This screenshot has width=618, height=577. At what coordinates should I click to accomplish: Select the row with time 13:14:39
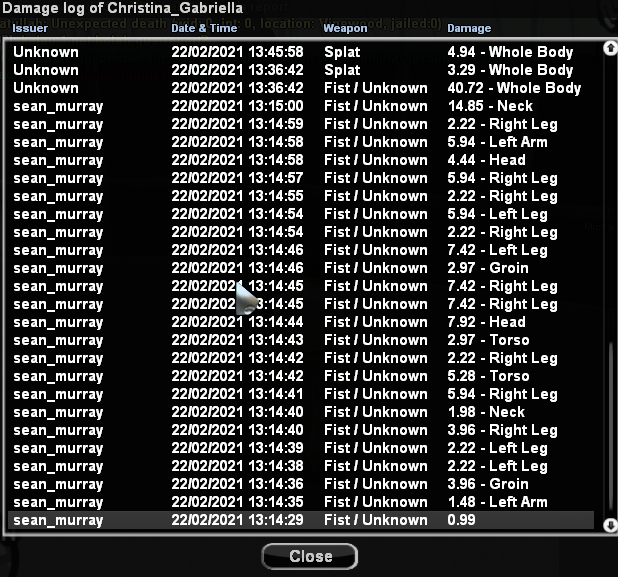(301, 448)
